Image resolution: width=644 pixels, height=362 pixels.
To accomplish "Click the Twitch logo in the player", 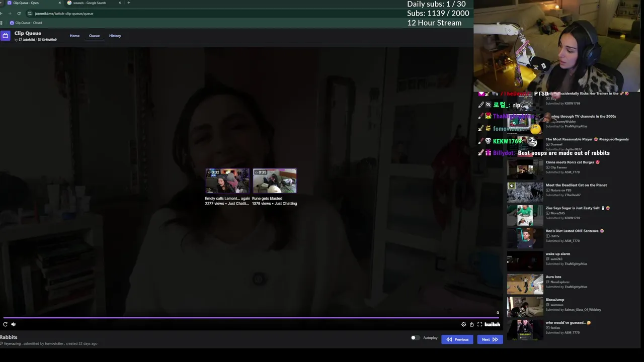I will (492, 324).
